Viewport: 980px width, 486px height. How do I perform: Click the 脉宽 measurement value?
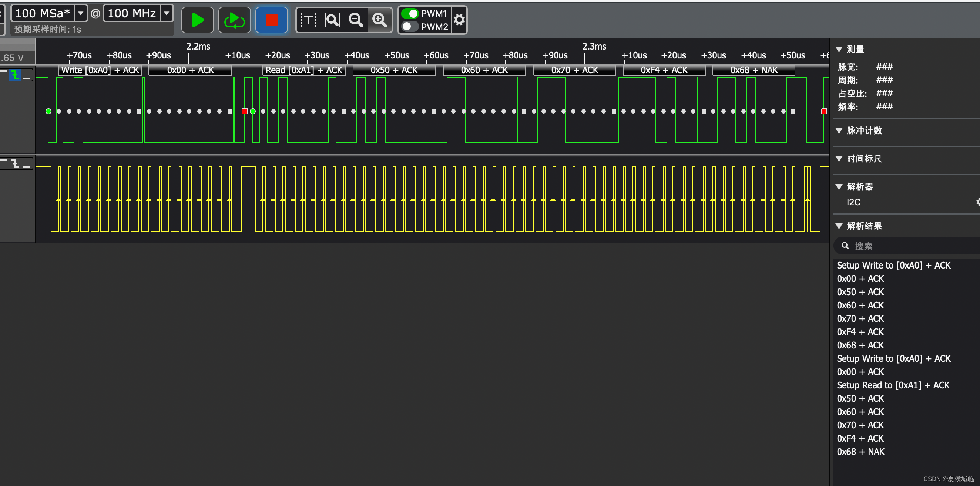[885, 67]
